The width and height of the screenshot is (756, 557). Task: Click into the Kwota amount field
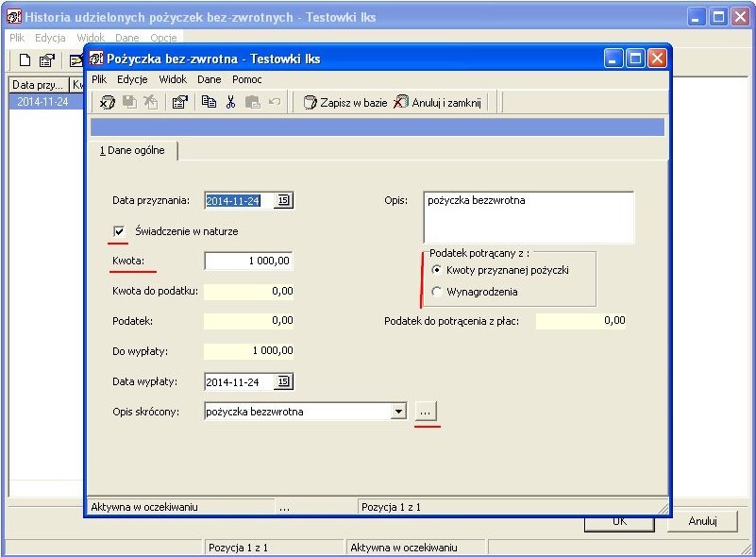click(248, 261)
